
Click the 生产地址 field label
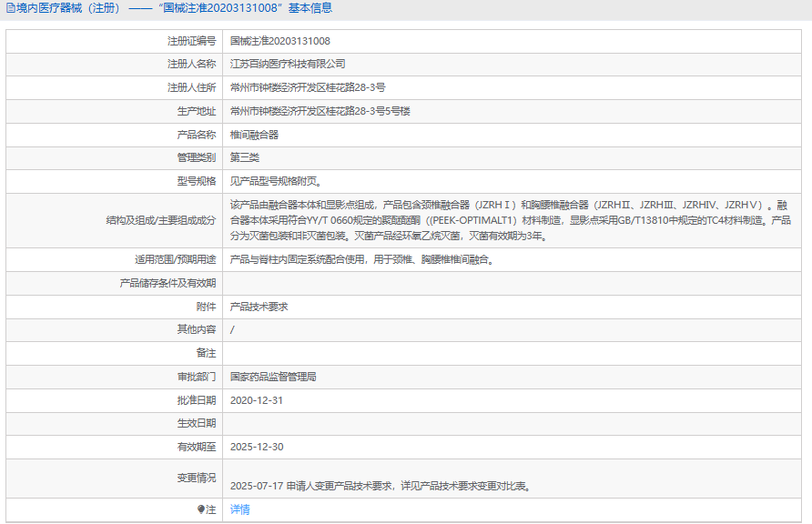click(197, 111)
